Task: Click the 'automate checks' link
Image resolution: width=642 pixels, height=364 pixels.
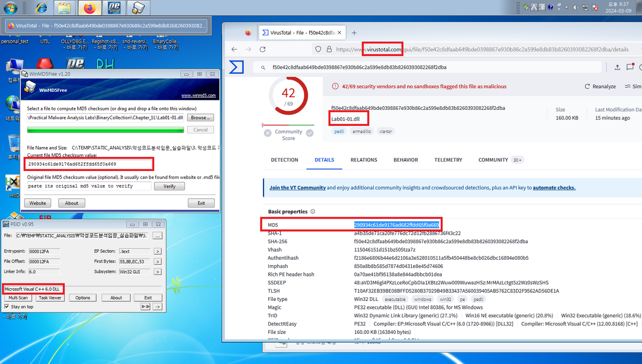Action: coord(554,188)
